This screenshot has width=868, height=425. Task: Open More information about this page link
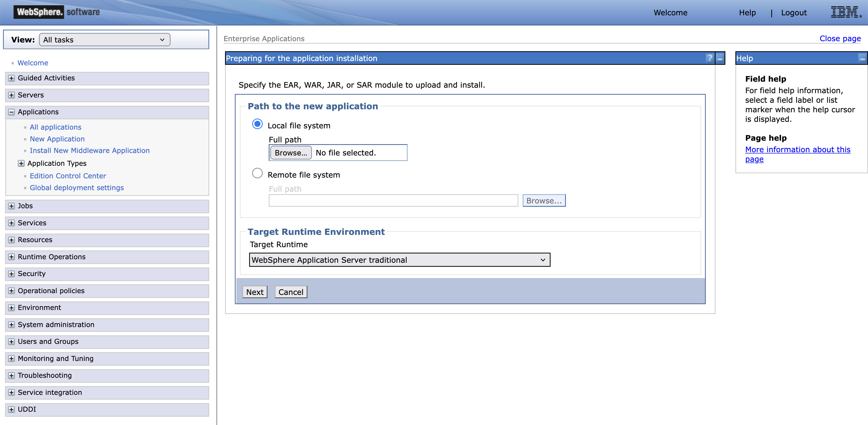point(797,150)
